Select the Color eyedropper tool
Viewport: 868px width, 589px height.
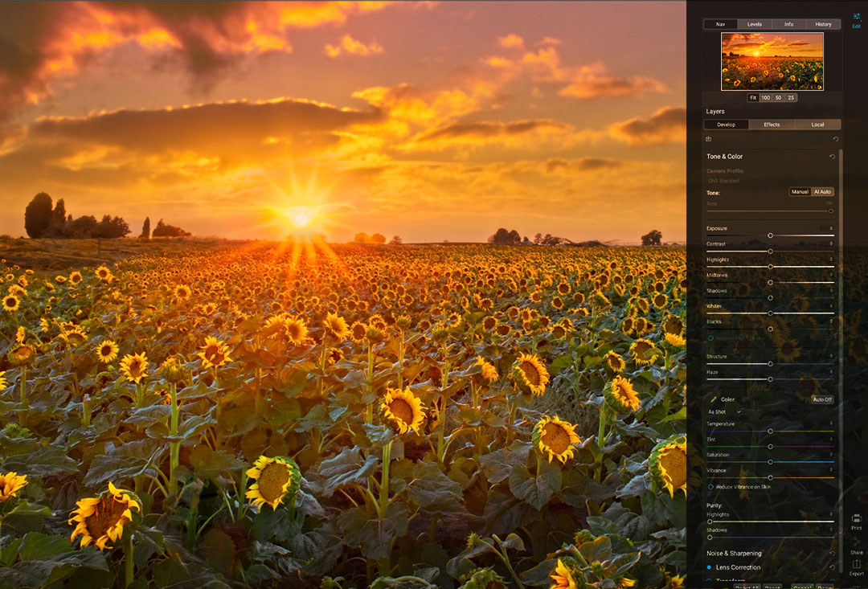coord(713,399)
